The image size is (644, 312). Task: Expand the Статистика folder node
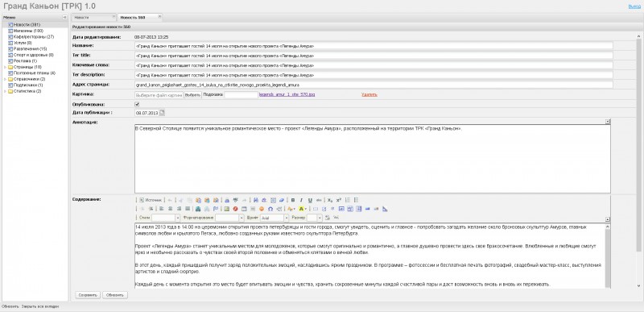[5, 91]
